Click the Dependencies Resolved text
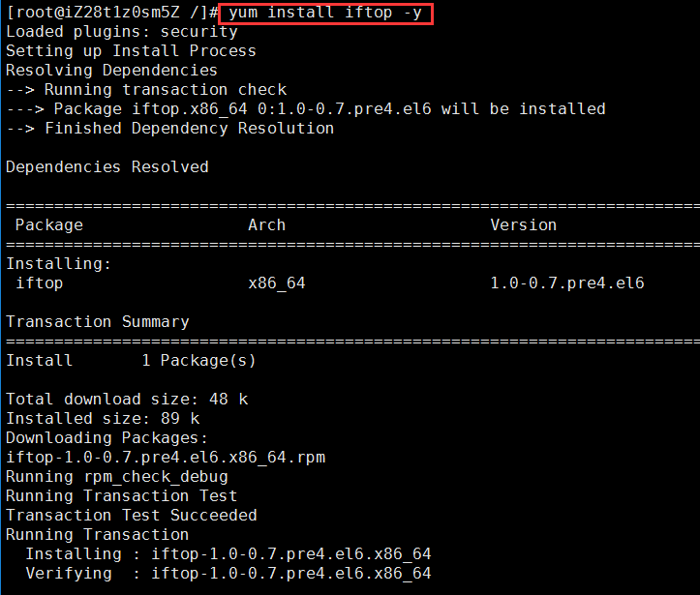The height and width of the screenshot is (595, 700). coord(107,167)
